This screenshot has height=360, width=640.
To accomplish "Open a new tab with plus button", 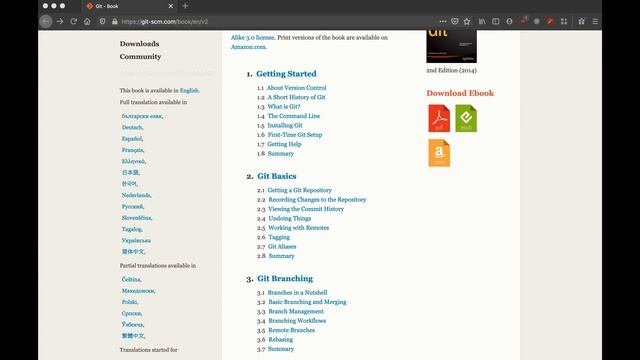I will [x=185, y=6].
